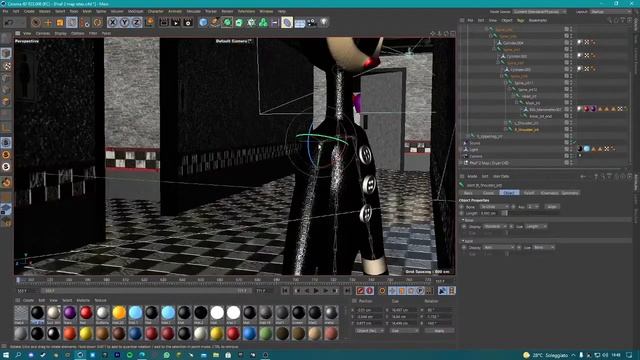This screenshot has width=640, height=360.
Task: Toggle Autokeying red icon
Action: [x=369, y=291]
